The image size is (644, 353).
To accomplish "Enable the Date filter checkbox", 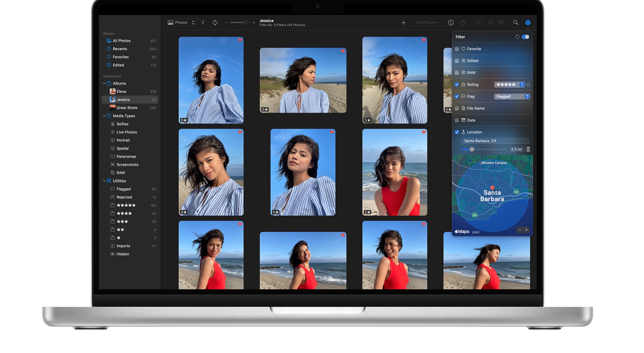I will pos(457,120).
